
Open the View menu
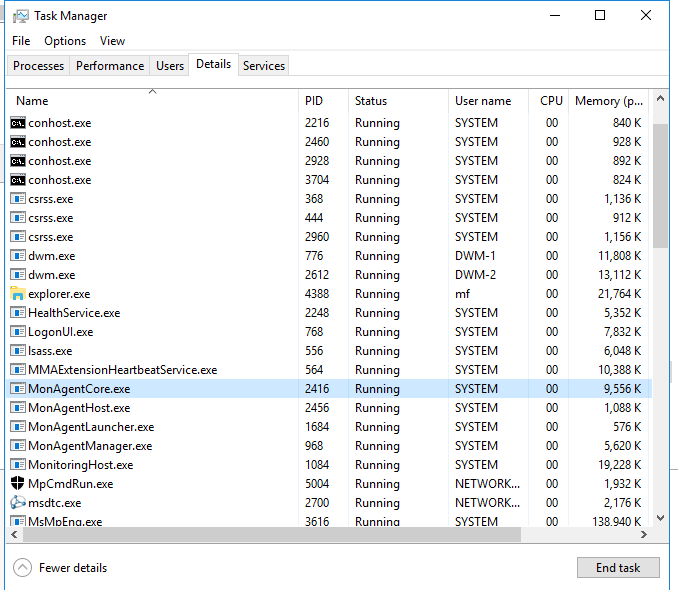(112, 41)
